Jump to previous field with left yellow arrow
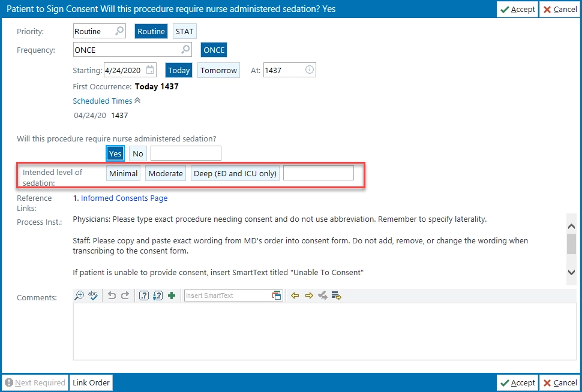This screenshot has height=392, width=582. tap(295, 295)
